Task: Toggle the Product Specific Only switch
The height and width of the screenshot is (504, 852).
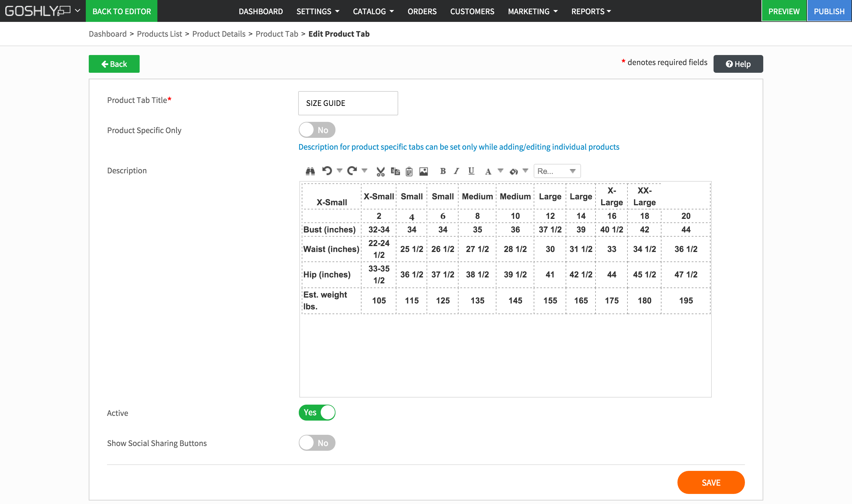Action: (x=317, y=130)
